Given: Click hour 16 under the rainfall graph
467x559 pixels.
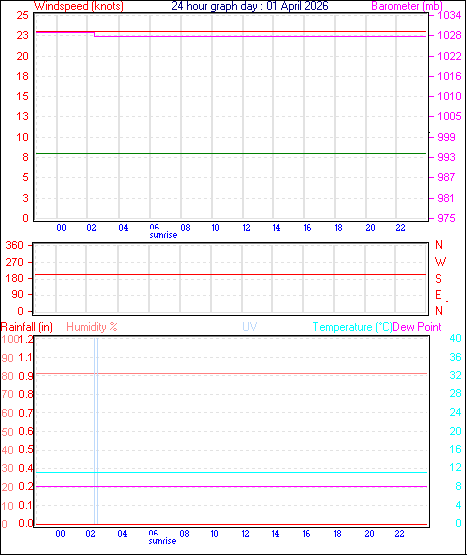Looking at the screenshot, I should coord(306,534).
